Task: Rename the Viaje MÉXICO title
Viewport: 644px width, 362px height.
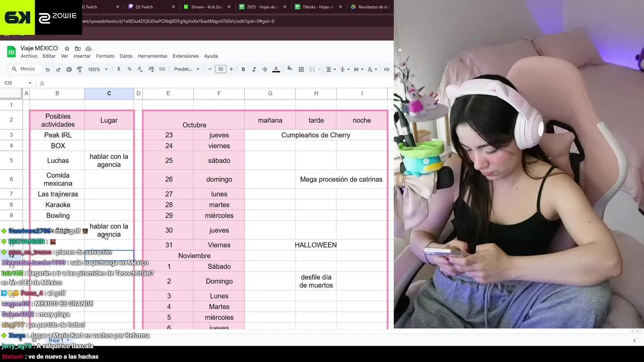Action: 39,48
